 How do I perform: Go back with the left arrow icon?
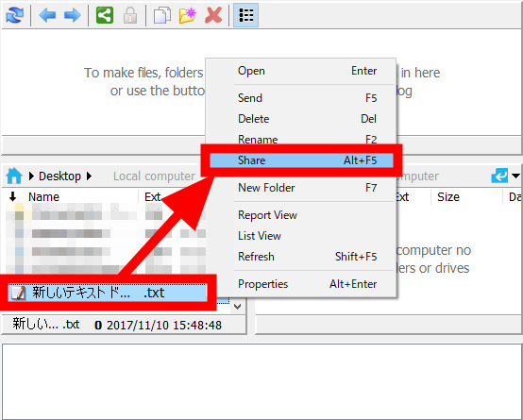click(47, 15)
